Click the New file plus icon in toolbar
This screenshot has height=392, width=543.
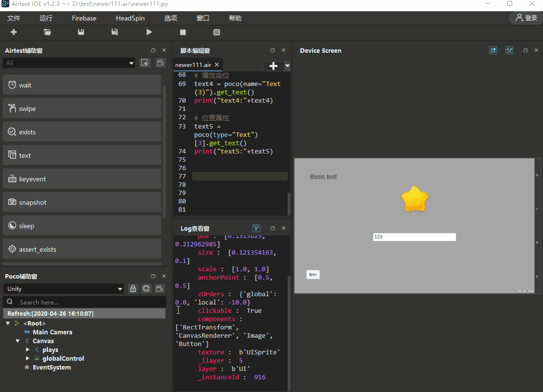14,32
